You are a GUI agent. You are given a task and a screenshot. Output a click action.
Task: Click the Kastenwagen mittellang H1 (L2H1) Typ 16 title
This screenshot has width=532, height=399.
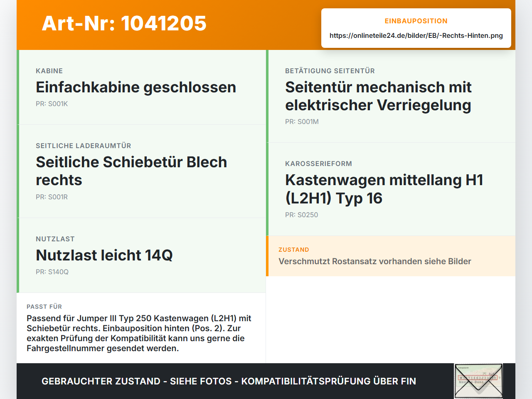[x=384, y=189]
